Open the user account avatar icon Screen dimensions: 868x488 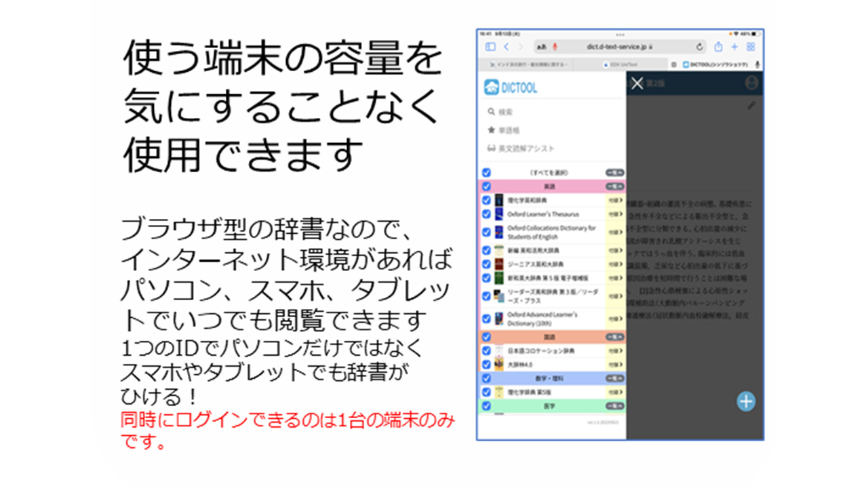(x=751, y=83)
